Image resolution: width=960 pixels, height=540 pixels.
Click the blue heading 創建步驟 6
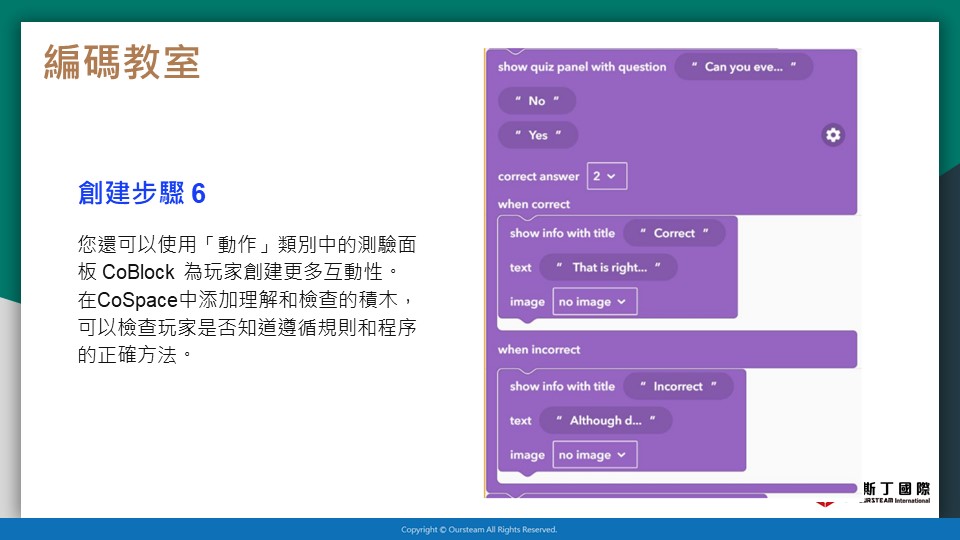[141, 193]
